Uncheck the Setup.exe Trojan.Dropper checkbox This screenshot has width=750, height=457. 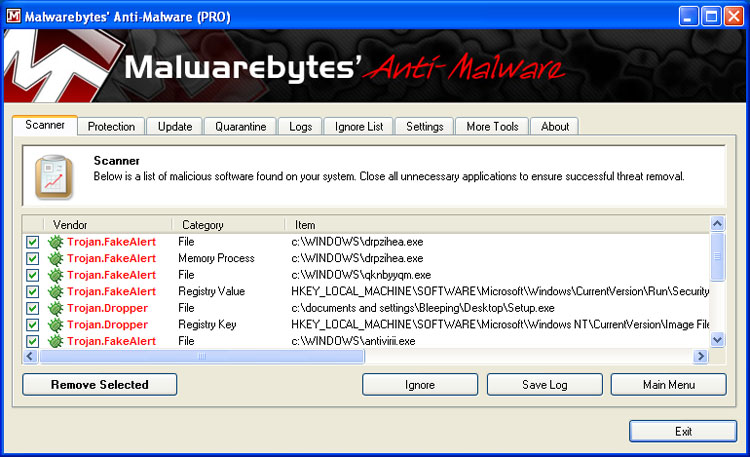(x=32, y=308)
